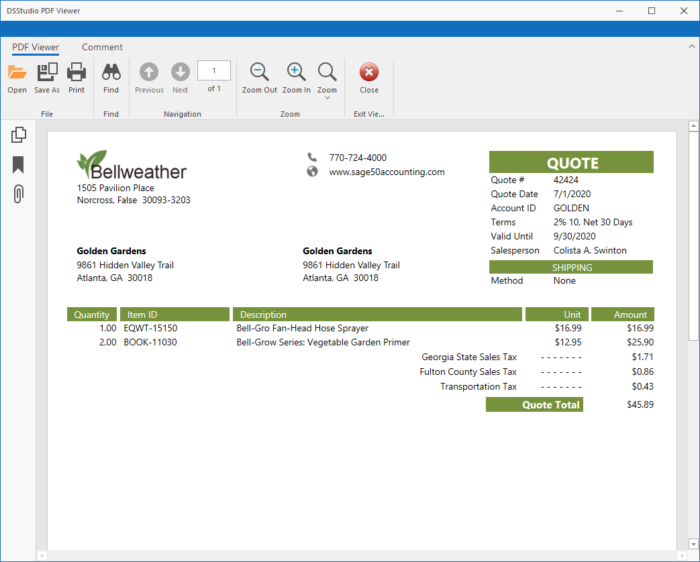
Task: Select Bell-Gro Fan-Head Hose Sprayer description
Action: 302,328
